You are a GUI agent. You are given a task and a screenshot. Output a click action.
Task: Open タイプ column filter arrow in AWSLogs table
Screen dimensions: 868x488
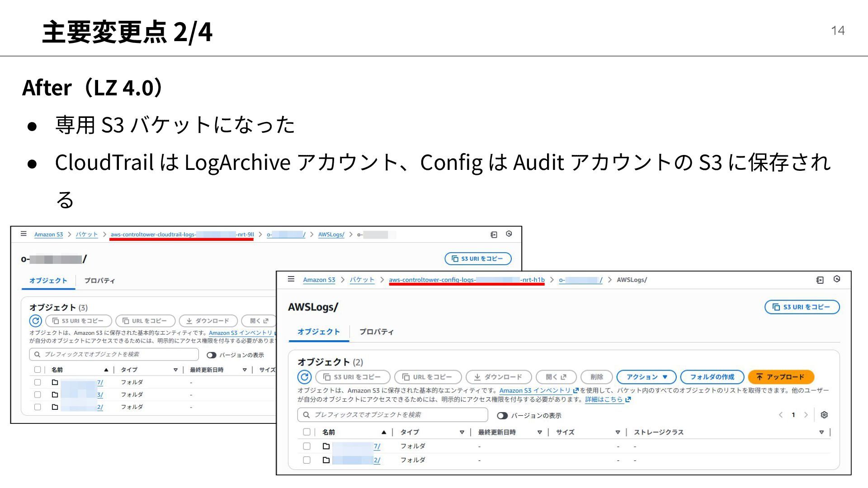coord(462,432)
